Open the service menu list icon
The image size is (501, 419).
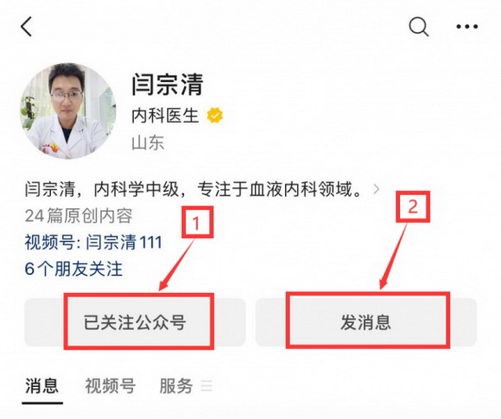206,386
